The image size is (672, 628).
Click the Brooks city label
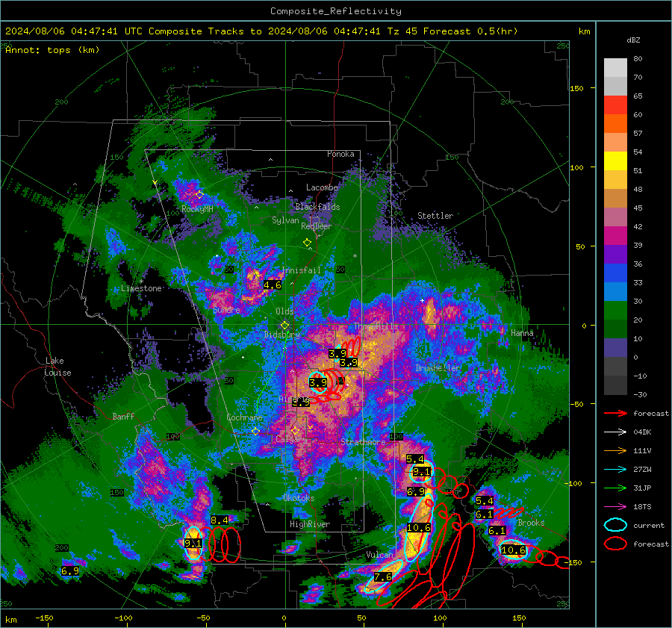[531, 523]
